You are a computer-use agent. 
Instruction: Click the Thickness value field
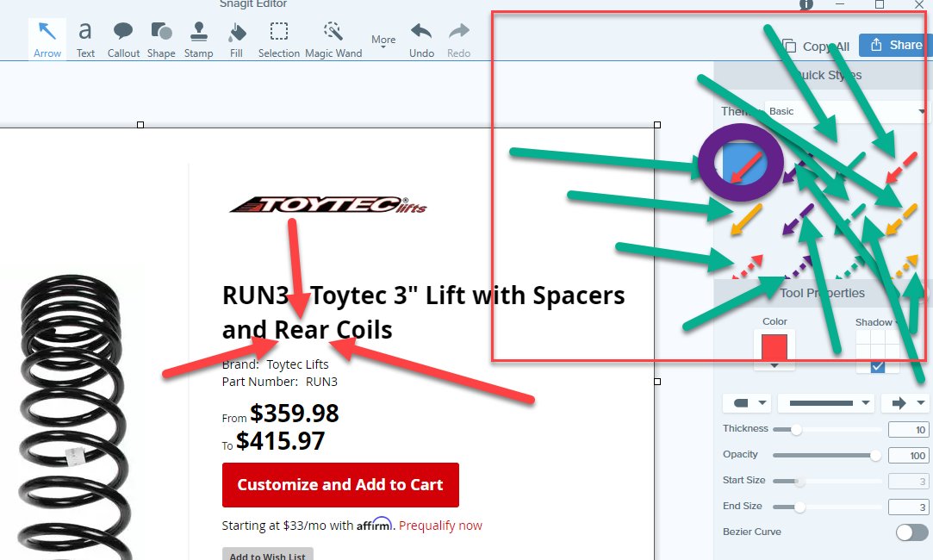(908, 430)
